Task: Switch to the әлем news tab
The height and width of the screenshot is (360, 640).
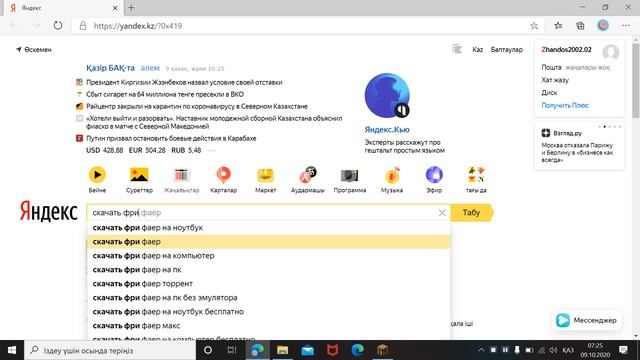Action: pos(150,68)
